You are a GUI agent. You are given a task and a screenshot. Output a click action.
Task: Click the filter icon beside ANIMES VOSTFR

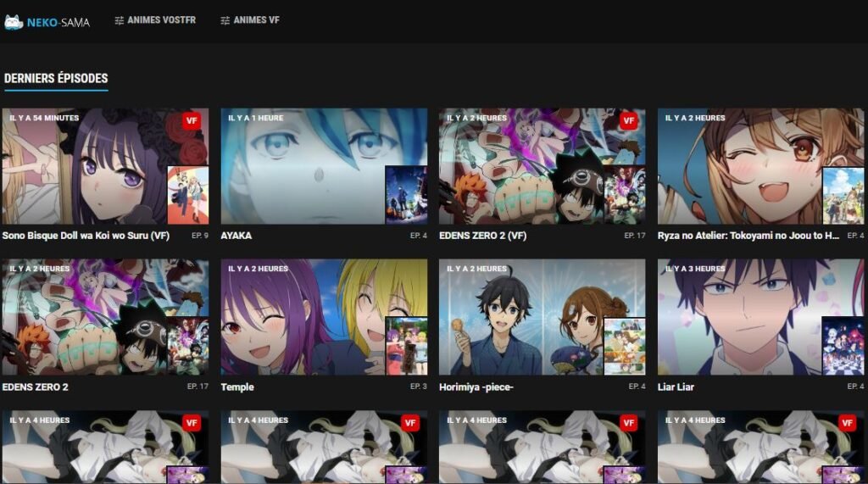tap(119, 20)
